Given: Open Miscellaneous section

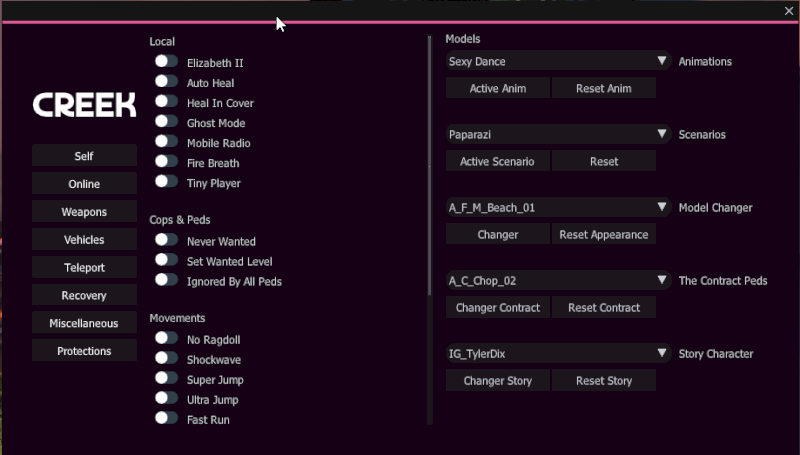Looking at the screenshot, I should pyautogui.click(x=84, y=323).
